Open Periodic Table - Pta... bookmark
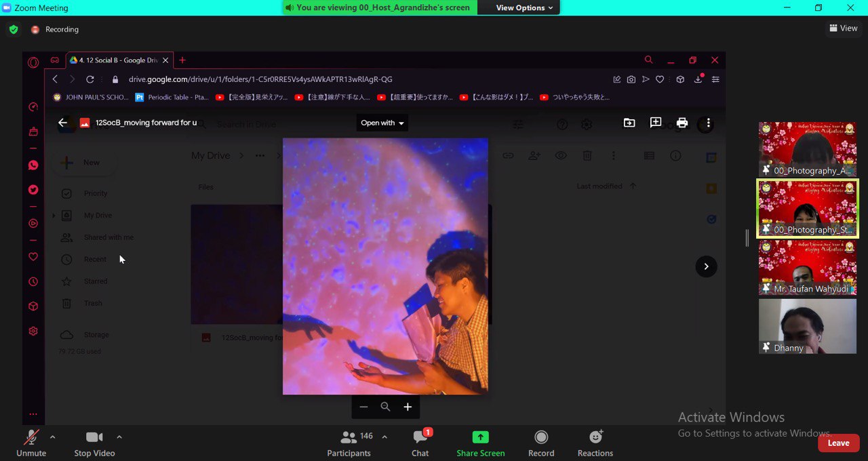Viewport: 868px width, 461px height. click(172, 97)
